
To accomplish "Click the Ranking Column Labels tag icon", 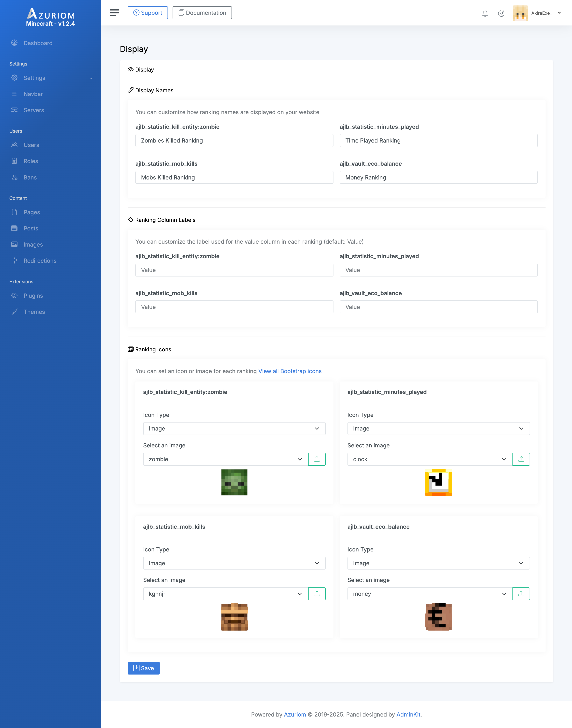I will 131,220.
